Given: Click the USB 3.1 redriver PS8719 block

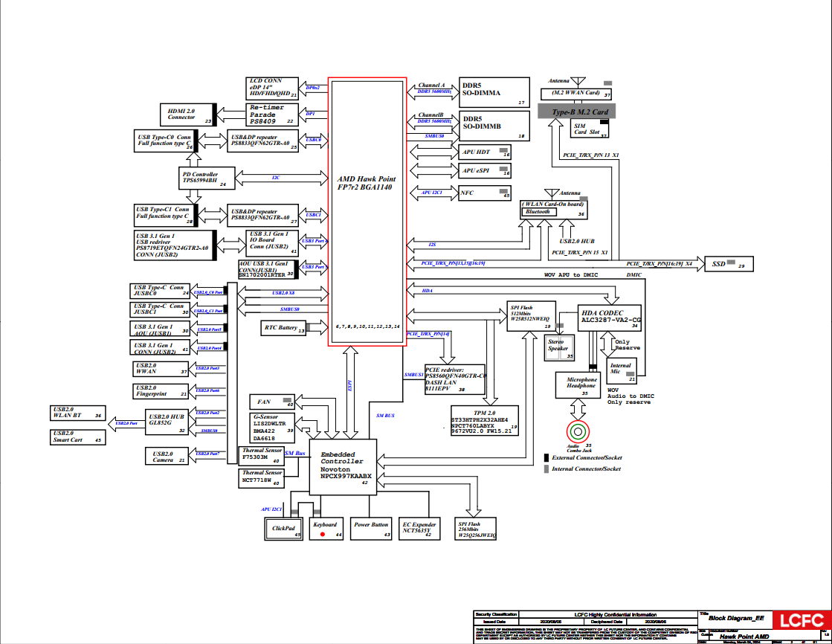Looking at the screenshot, I should [175, 245].
